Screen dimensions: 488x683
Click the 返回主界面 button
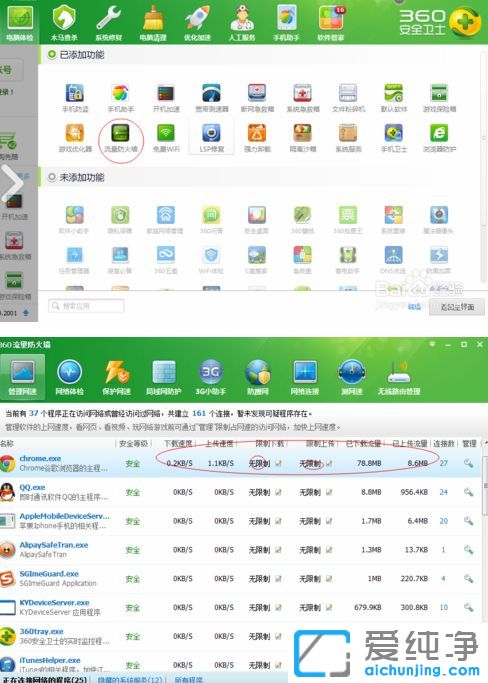(457, 307)
